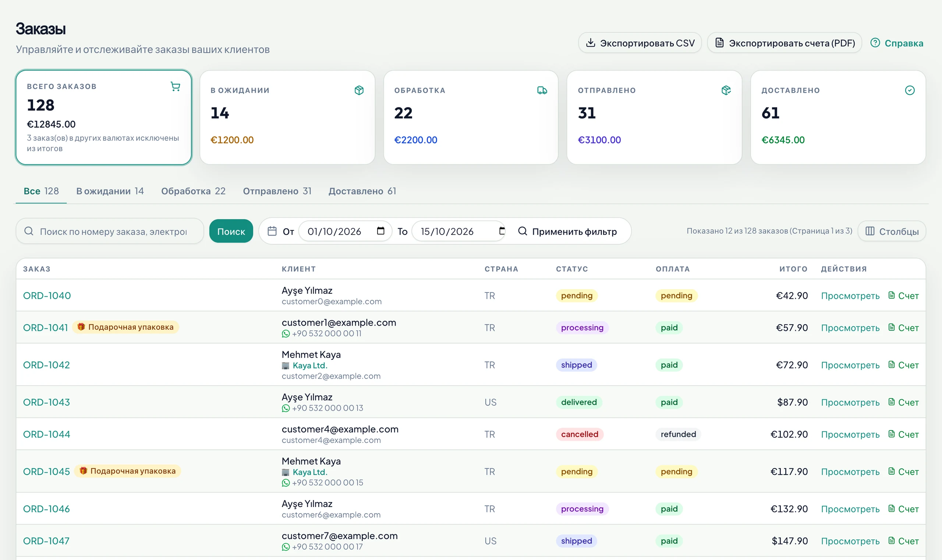Image resolution: width=942 pixels, height=560 pixels.
Task: Focus the order search input field
Action: click(x=110, y=231)
